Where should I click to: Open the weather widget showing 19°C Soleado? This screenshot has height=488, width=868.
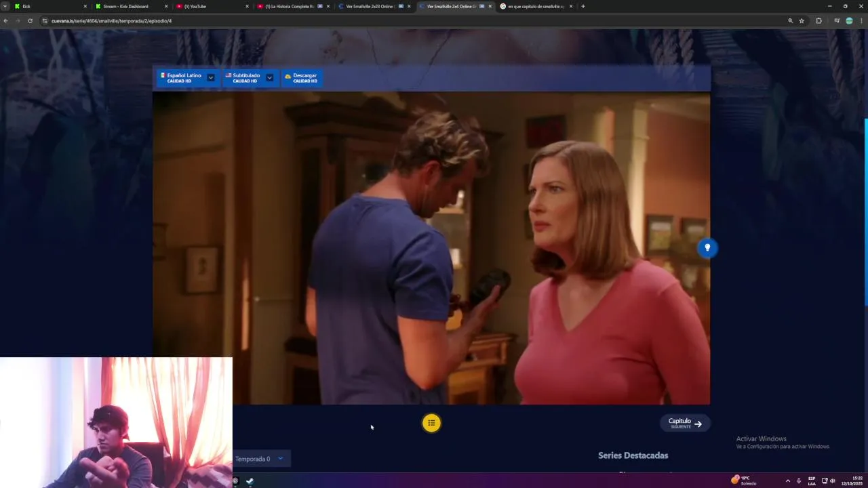[x=744, y=481]
